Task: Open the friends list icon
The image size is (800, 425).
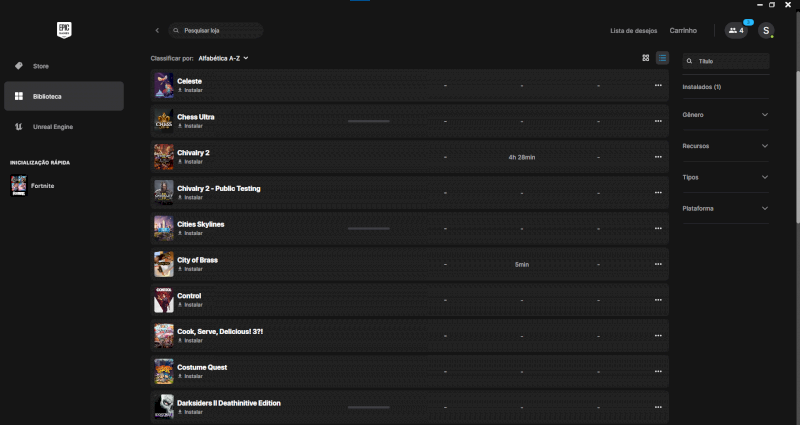Action: (x=737, y=31)
